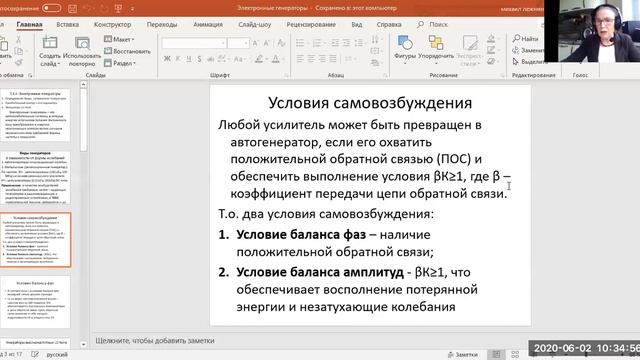Image resolution: width=640 pixels, height=360 pixels.
Task: Toggle the AutoSave switch in the title bar
Action: click(x=51, y=8)
